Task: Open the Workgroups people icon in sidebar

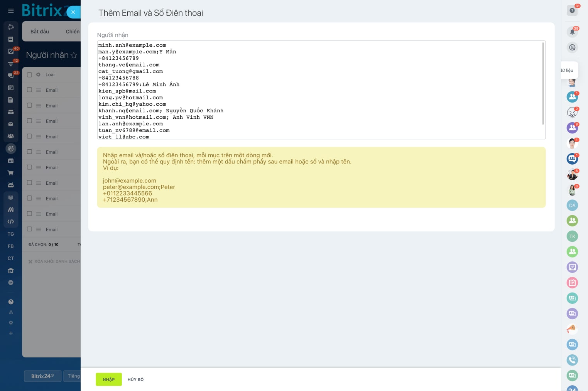Action: point(11,136)
